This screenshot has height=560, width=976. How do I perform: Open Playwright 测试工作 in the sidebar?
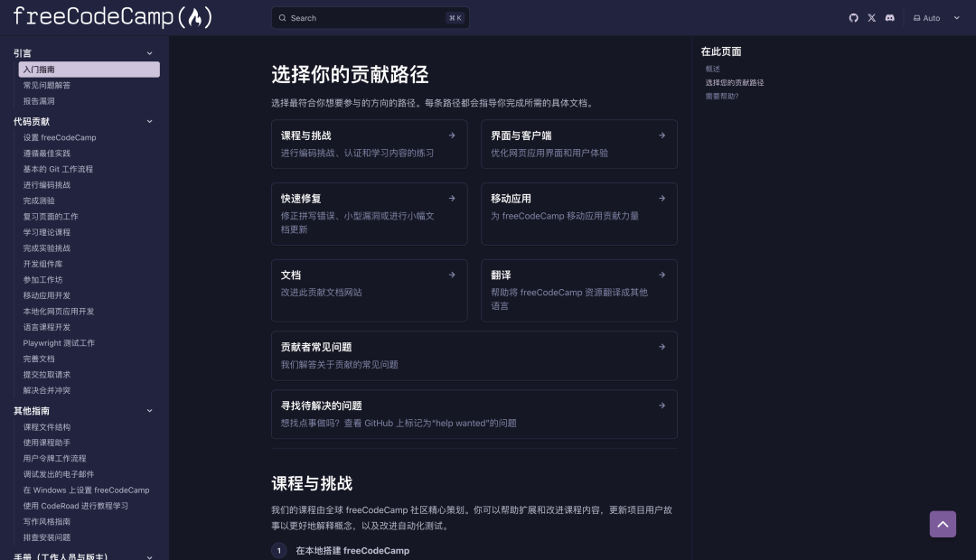(x=59, y=343)
